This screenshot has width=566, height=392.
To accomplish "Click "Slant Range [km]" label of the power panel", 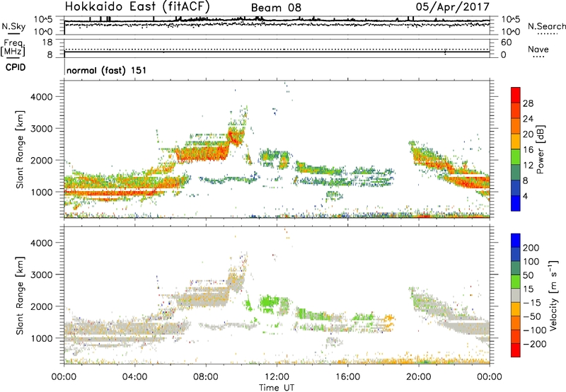I will tap(20, 149).
